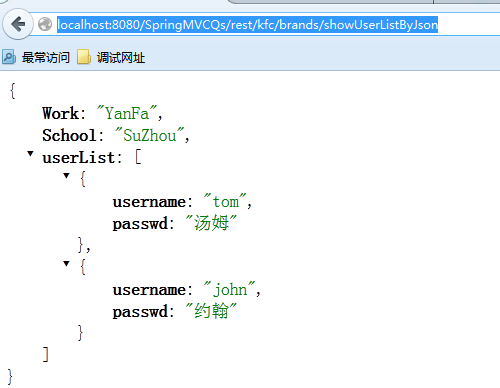The image size is (500, 388).
Task: Click the School key label
Action: tap(69, 135)
